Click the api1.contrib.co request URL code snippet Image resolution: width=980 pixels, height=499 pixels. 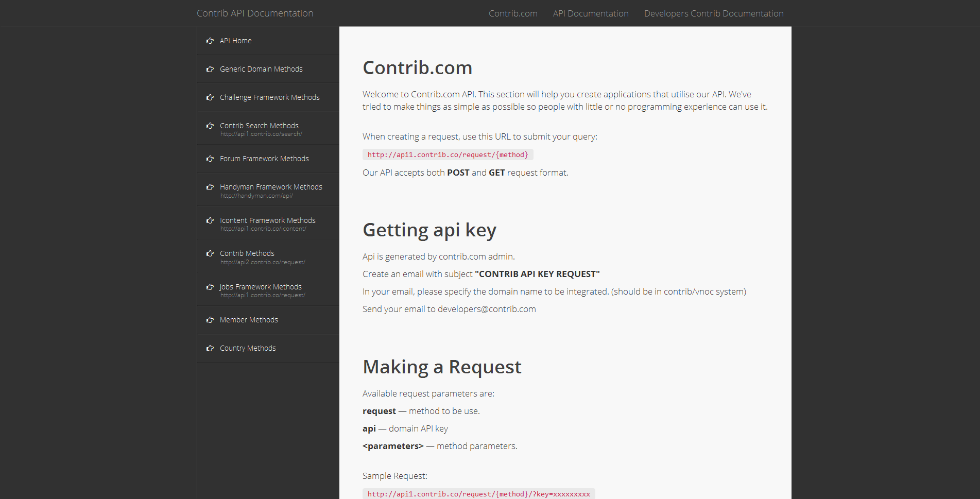[448, 154]
